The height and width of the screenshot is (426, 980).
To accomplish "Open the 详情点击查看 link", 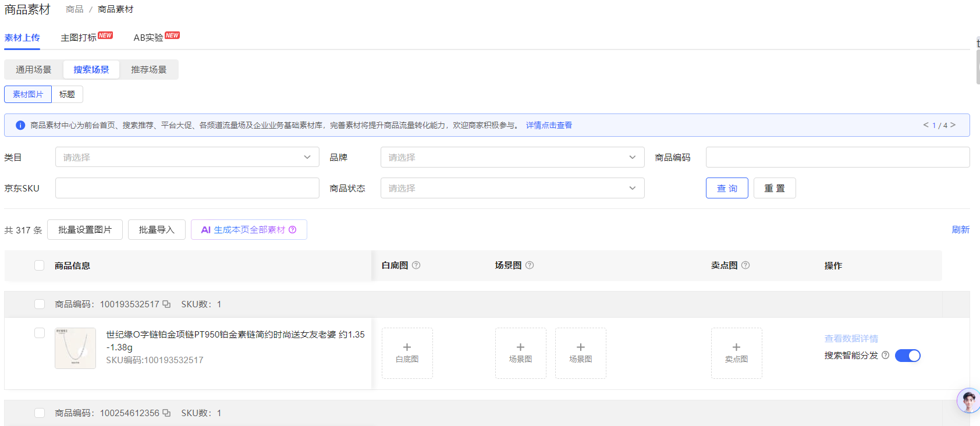I will pyautogui.click(x=549, y=125).
